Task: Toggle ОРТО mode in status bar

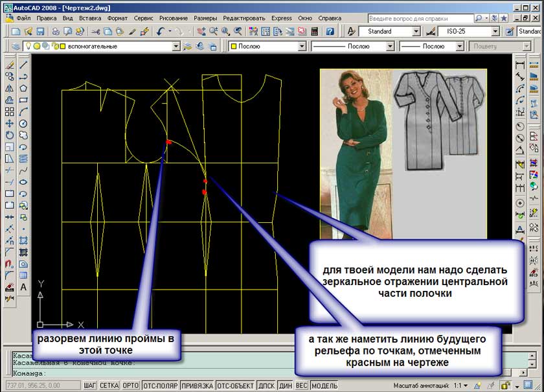Action: coord(130,386)
